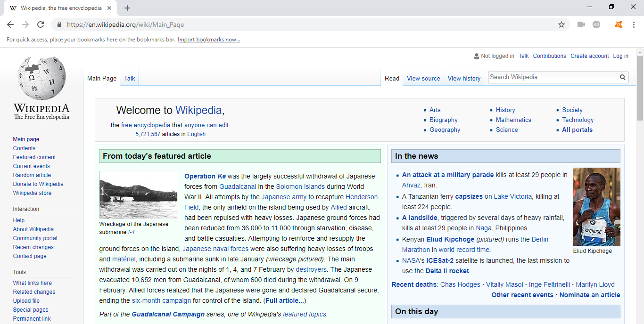Open the Upload file link
This screenshot has width=644, height=324.
tap(26, 301)
